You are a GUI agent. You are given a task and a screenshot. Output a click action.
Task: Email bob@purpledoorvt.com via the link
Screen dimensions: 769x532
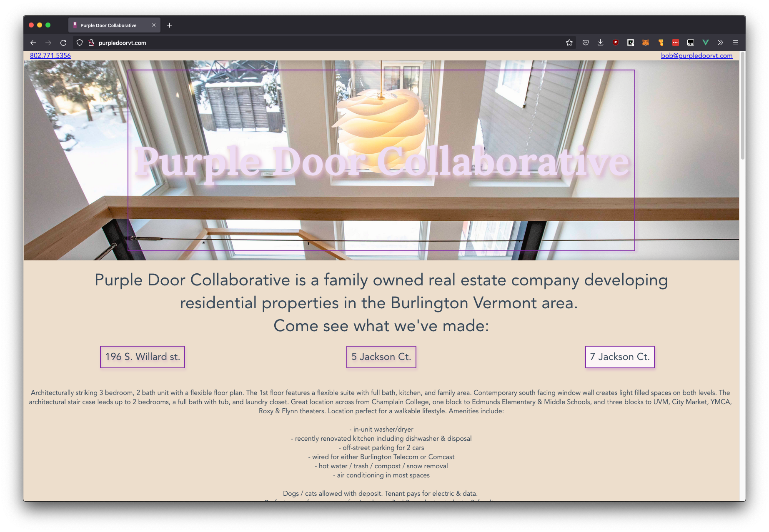pos(696,55)
